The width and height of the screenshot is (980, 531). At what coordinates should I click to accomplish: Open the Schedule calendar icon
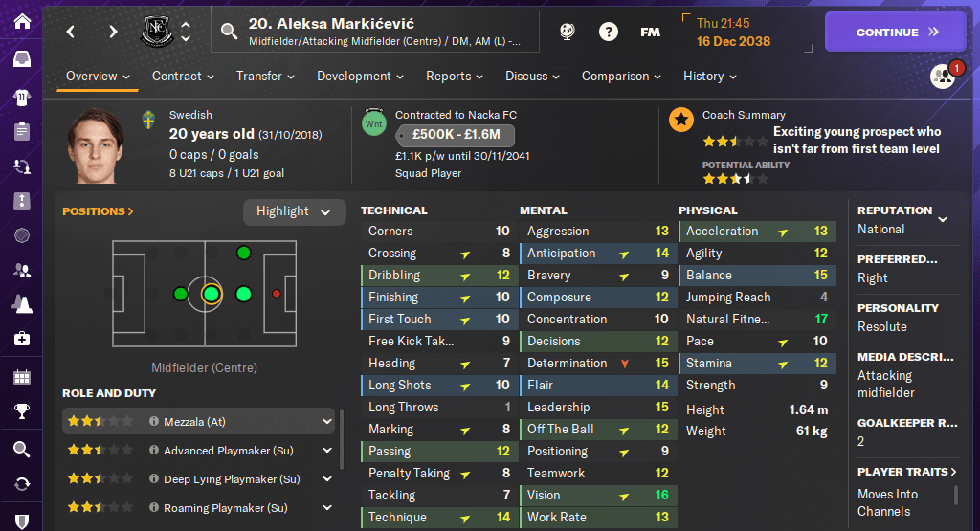tap(21, 377)
